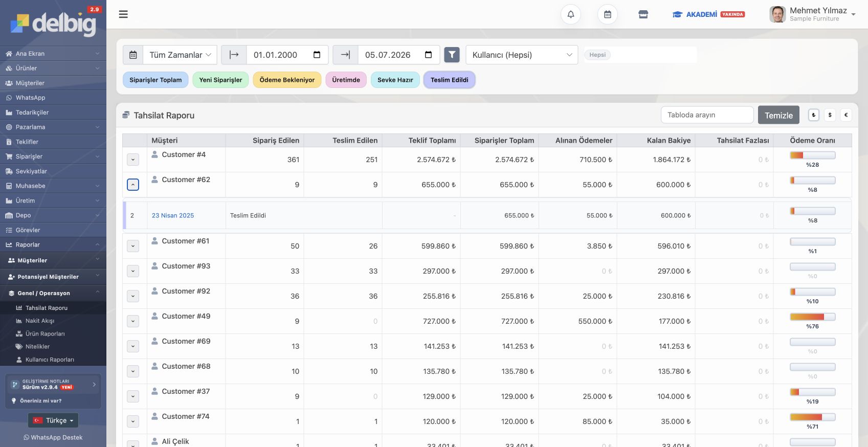
Task: Click the delbig logo
Action: tap(53, 24)
